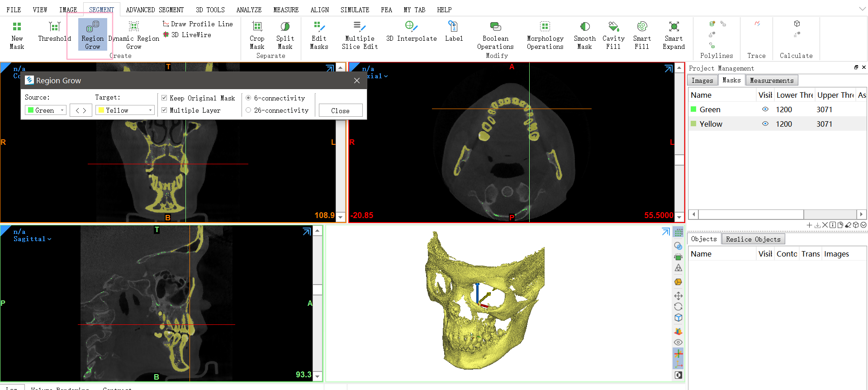The height and width of the screenshot is (390, 868).
Task: Open Smart Expand tool
Action: [x=674, y=35]
